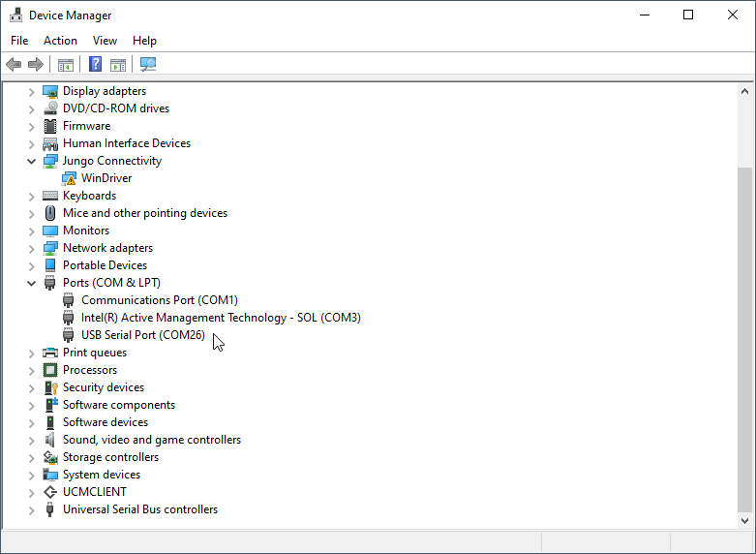Select USB Serial Port (COM26)
The image size is (756, 554).
143,335
